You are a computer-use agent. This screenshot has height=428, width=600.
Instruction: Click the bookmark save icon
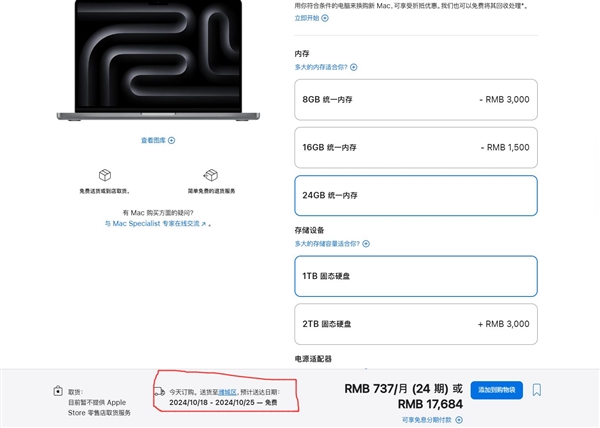tap(537, 390)
